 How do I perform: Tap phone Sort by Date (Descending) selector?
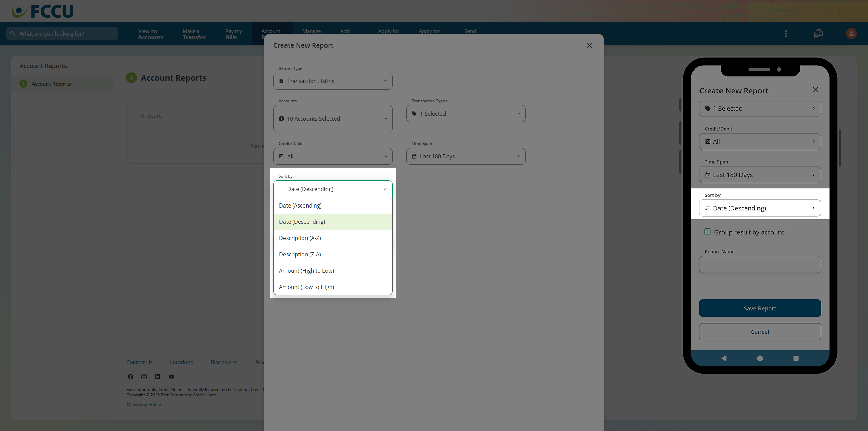(x=760, y=208)
